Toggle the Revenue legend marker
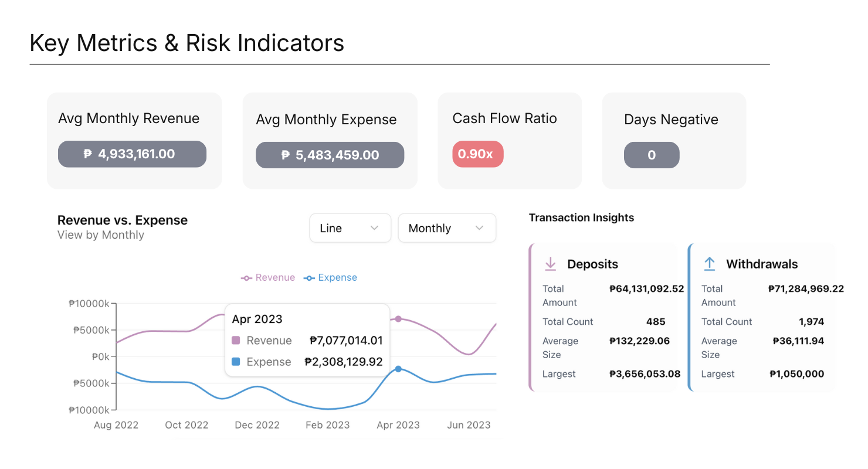 click(x=246, y=278)
